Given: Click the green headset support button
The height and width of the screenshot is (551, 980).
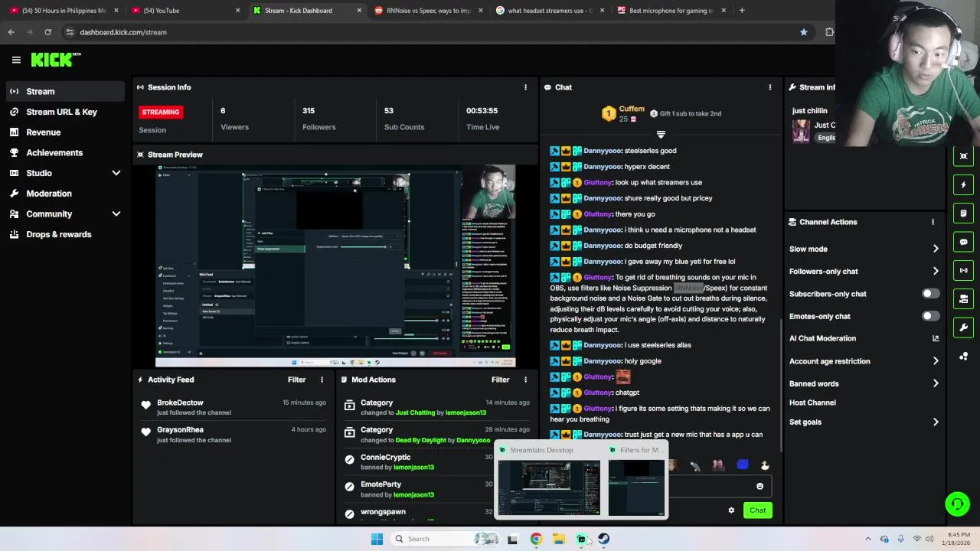Looking at the screenshot, I should coord(957,504).
